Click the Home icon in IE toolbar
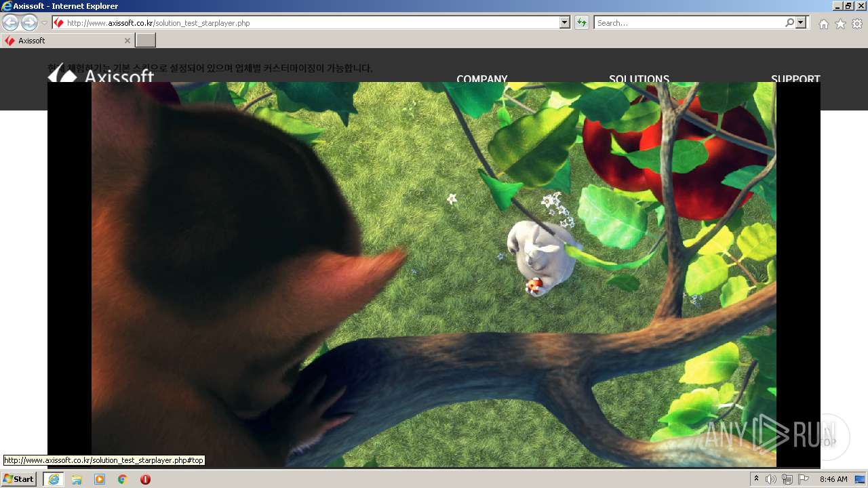The width and height of the screenshot is (868, 488). coord(823,24)
